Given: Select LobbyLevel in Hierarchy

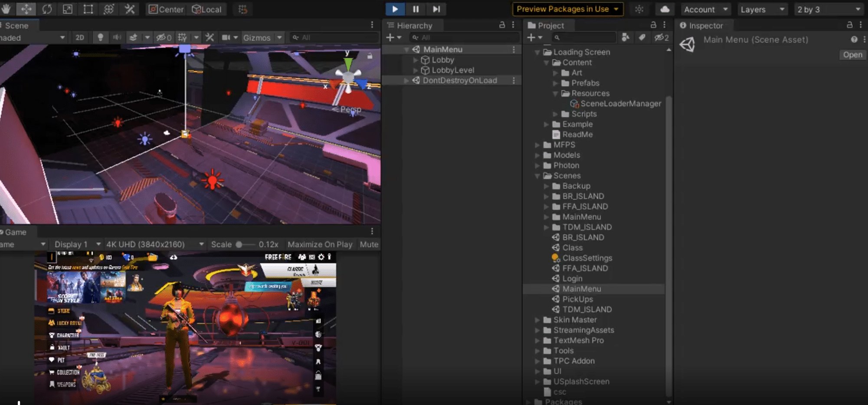Looking at the screenshot, I should pos(452,70).
